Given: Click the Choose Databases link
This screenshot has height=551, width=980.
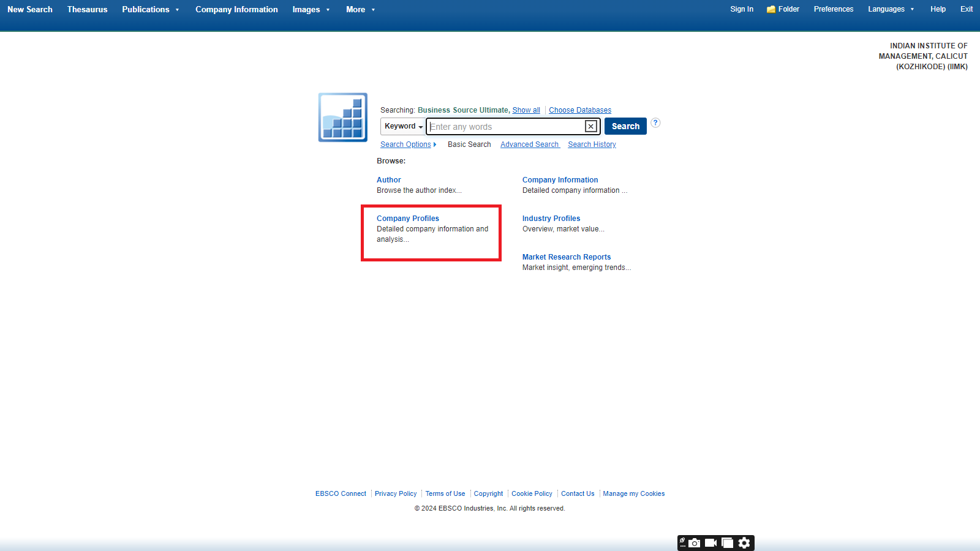Looking at the screenshot, I should [x=579, y=110].
